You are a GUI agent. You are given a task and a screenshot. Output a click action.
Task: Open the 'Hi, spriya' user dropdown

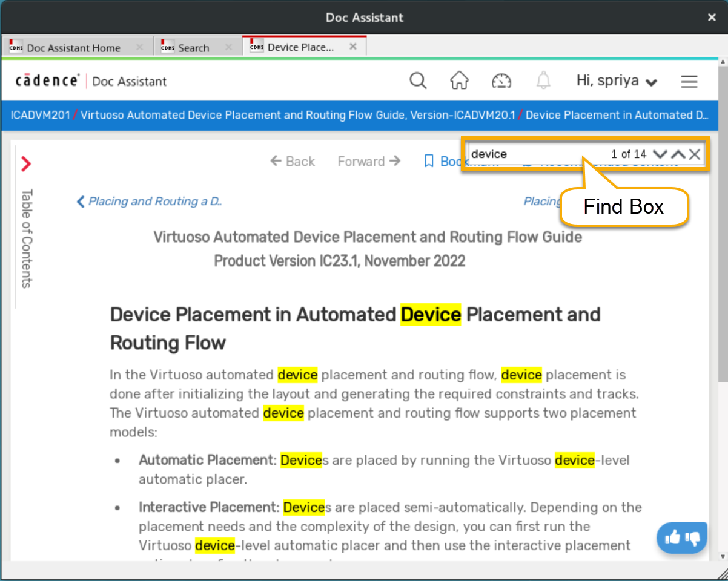617,81
